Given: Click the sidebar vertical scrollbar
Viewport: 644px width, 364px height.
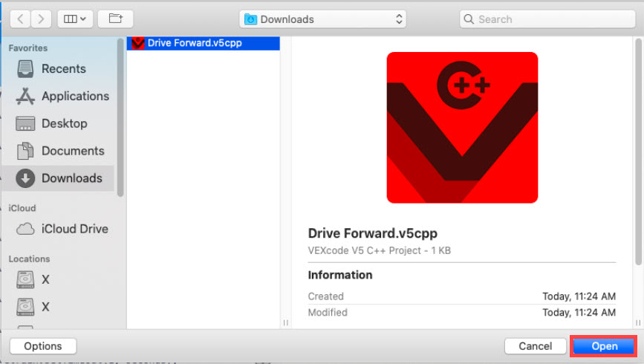Looking at the screenshot, I should tap(120, 117).
